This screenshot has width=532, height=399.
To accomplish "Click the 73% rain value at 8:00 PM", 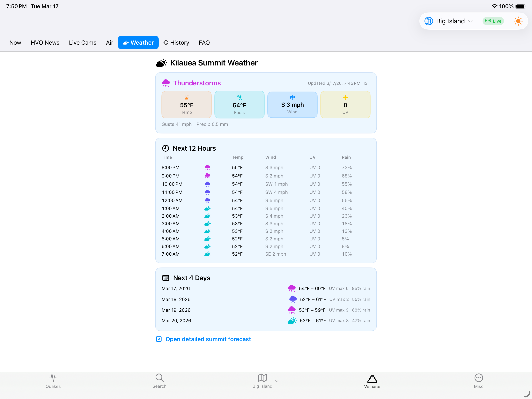I will pos(347,168).
